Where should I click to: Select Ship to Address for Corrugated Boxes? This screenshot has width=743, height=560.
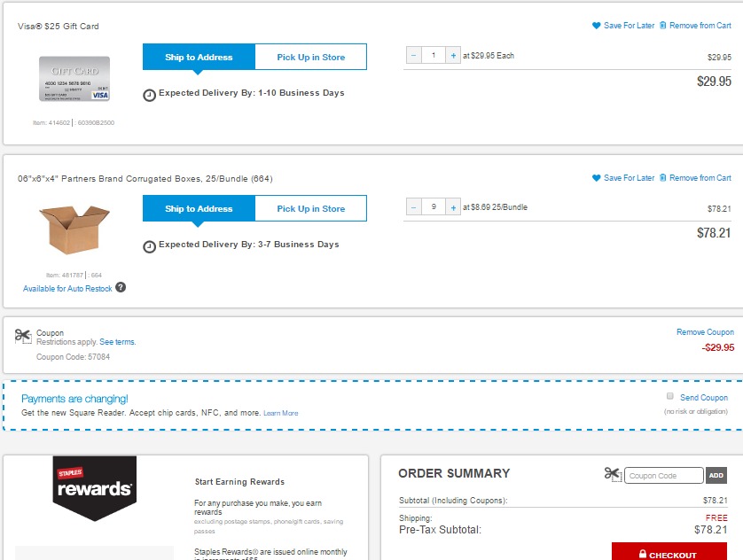pos(199,208)
